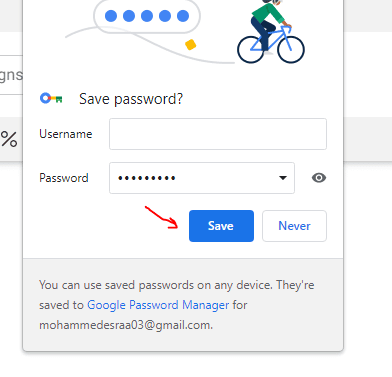
Task: Click the mohammedesraa03@gmail.com account text
Action: click(x=126, y=325)
